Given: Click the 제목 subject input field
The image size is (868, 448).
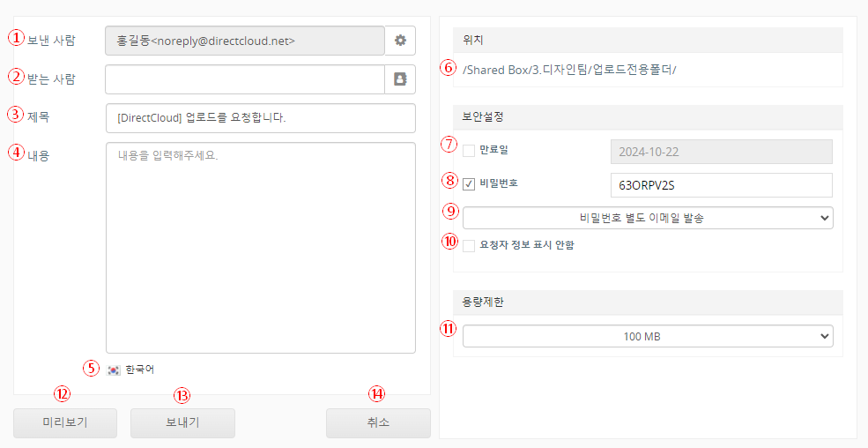Looking at the screenshot, I should tap(260, 117).
